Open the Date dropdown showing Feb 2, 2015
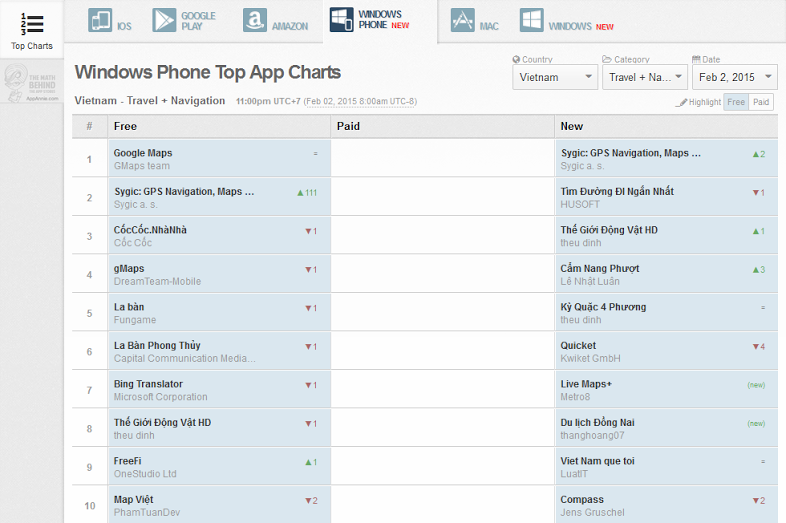The image size is (786, 523). click(735, 77)
